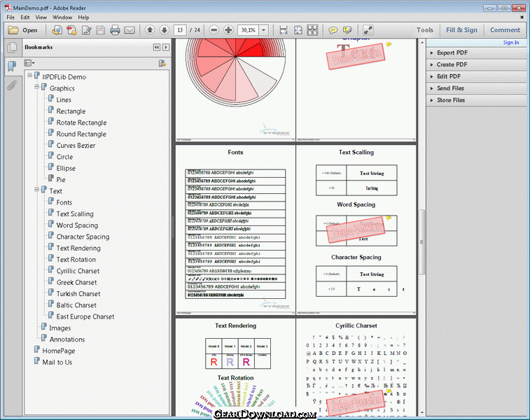Select the Images bookmark
Image resolution: width=530 pixels, height=420 pixels.
click(x=60, y=328)
